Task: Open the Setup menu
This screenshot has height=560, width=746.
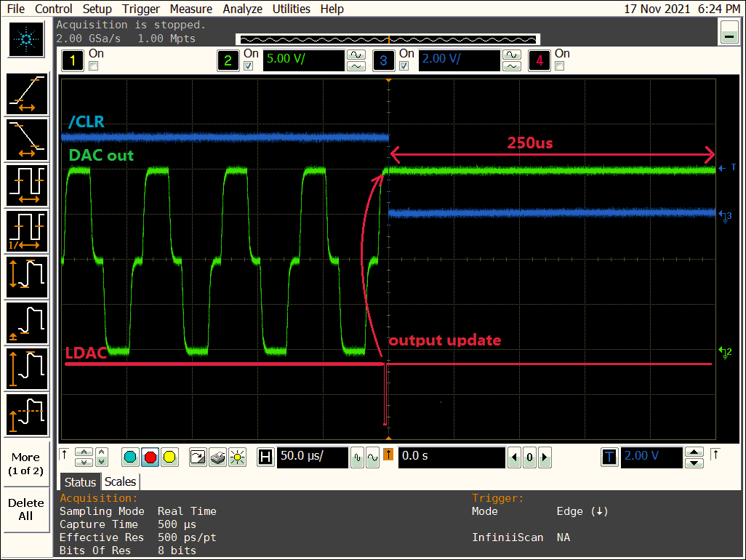Action: click(x=97, y=9)
